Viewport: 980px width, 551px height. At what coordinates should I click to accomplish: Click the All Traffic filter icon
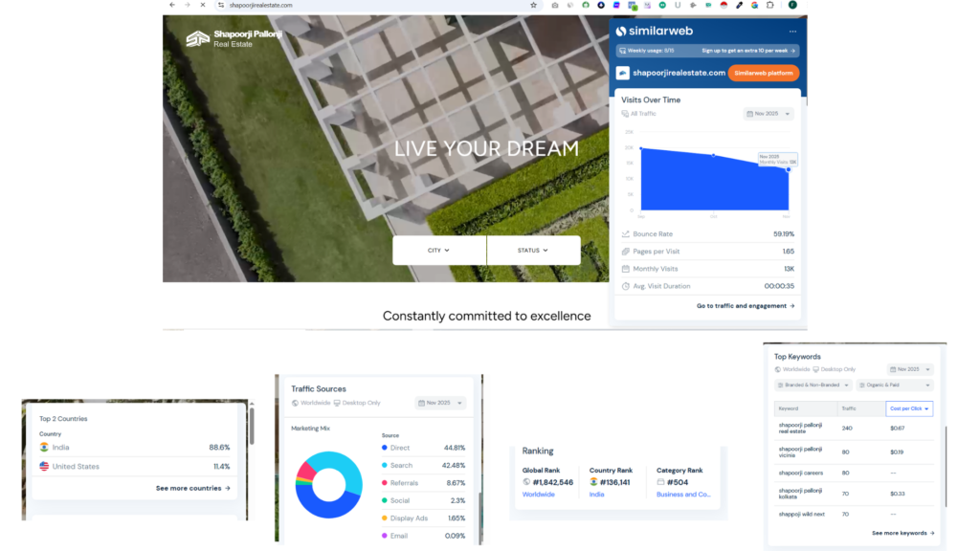click(624, 114)
